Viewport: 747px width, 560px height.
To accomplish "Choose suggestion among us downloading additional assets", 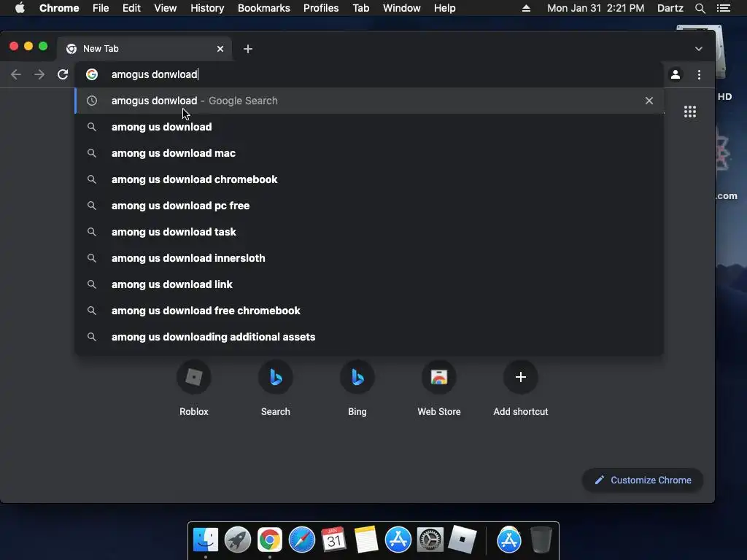I will click(x=369, y=337).
